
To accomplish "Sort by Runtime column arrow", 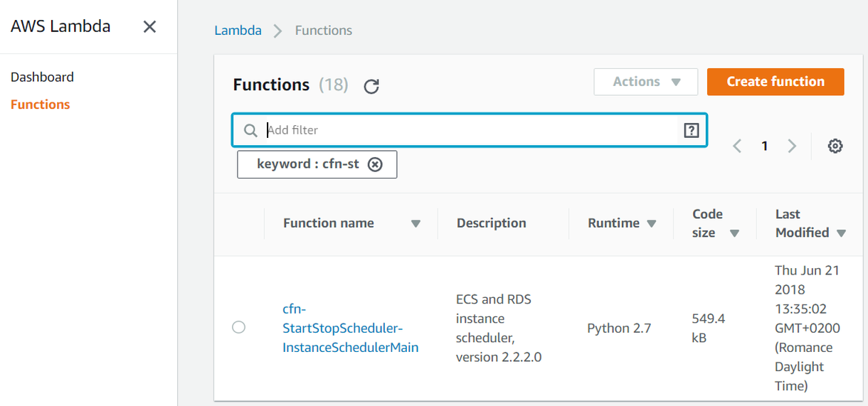I will pos(651,224).
